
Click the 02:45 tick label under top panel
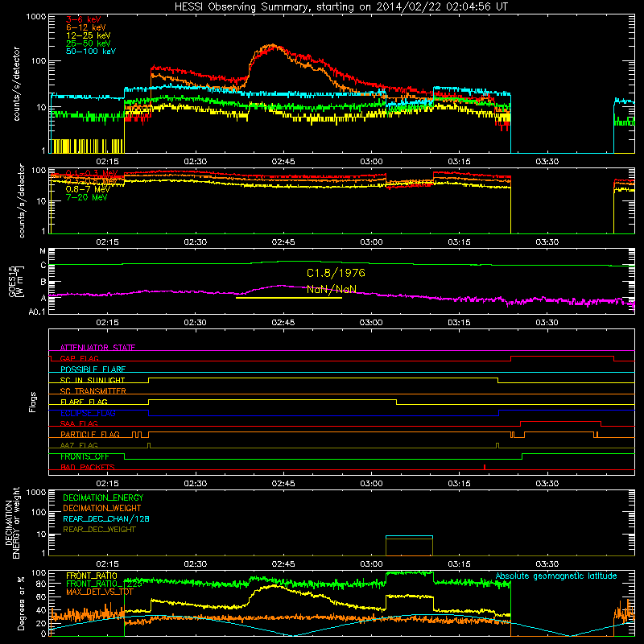tap(283, 162)
